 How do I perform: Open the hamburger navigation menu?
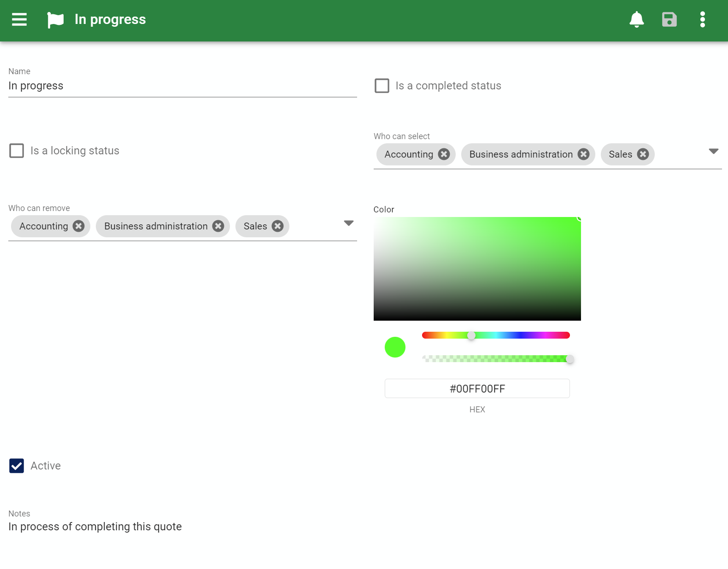[x=19, y=19]
